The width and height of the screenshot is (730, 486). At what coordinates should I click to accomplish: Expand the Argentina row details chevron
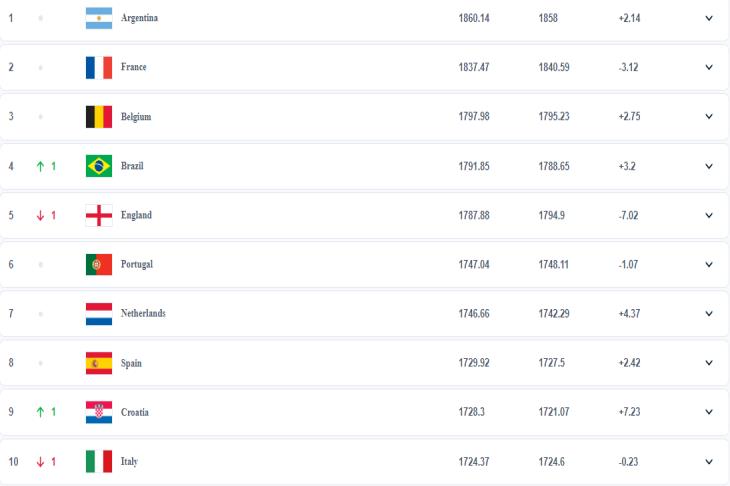(709, 18)
